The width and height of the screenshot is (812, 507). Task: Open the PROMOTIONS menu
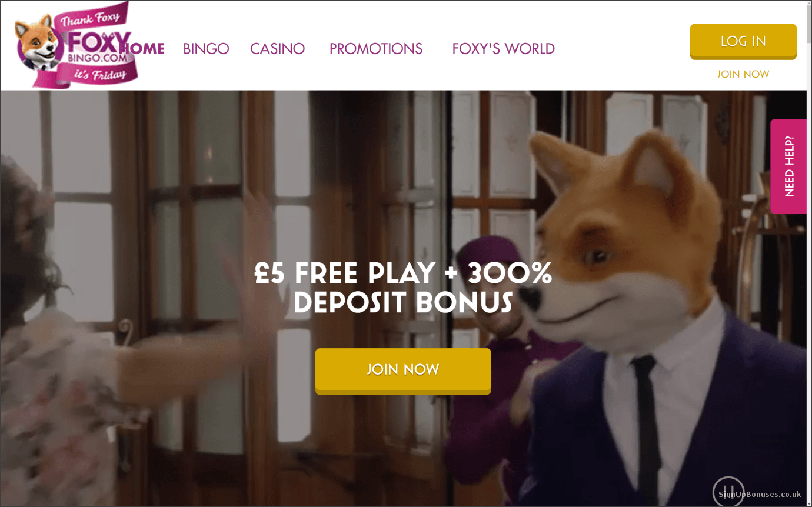pyautogui.click(x=376, y=48)
